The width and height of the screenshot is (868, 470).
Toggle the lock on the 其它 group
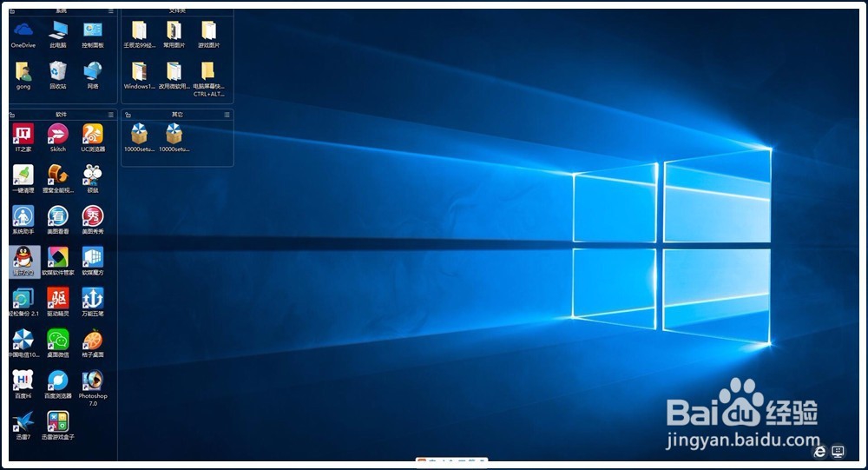coord(128,115)
